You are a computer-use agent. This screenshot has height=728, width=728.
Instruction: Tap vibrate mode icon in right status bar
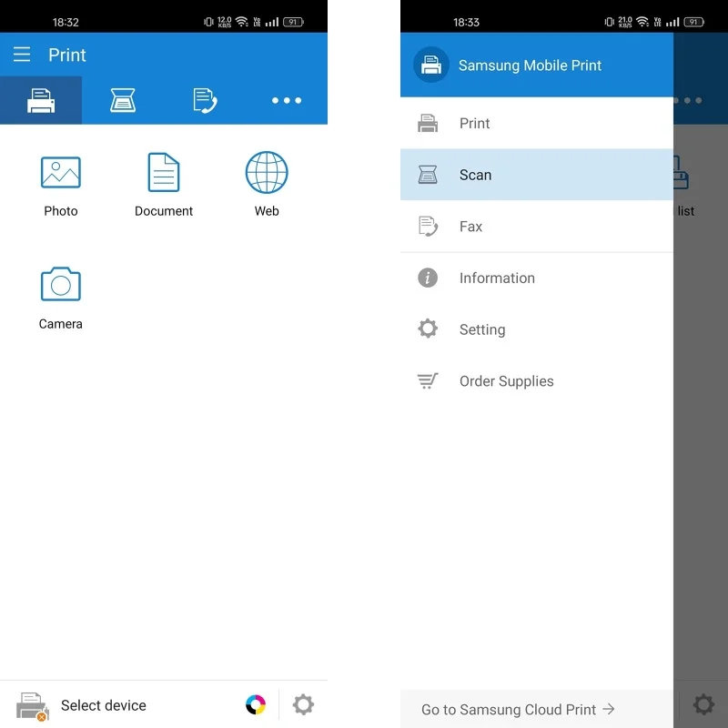point(609,22)
